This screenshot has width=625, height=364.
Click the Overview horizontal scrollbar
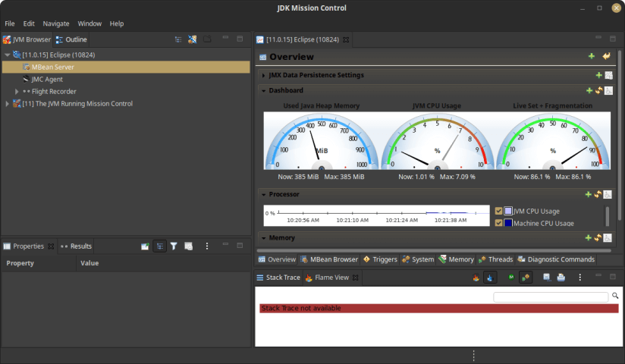point(434,251)
